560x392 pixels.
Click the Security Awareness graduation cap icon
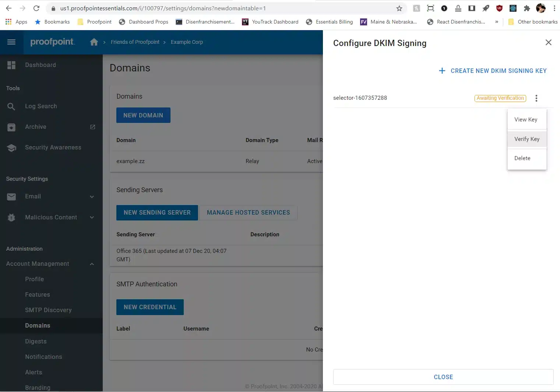pyautogui.click(x=11, y=148)
